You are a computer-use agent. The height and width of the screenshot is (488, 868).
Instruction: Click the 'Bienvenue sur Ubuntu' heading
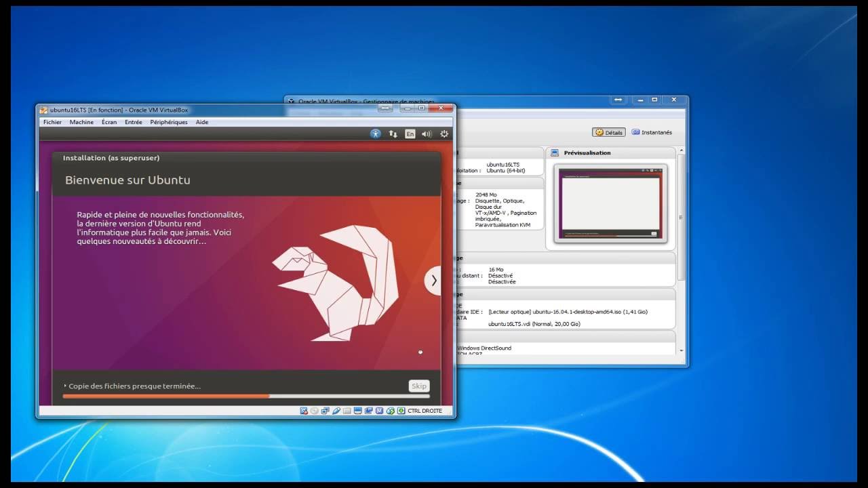tap(127, 180)
